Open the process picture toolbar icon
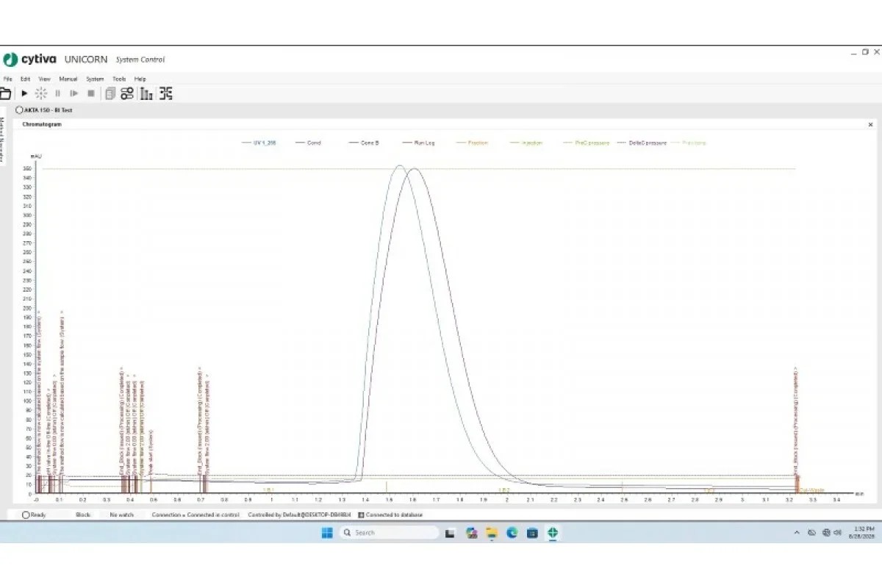 [x=166, y=93]
